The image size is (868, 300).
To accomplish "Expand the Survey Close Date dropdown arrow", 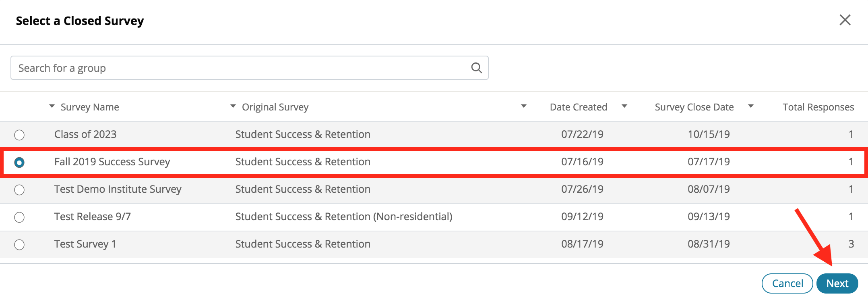I will point(751,106).
